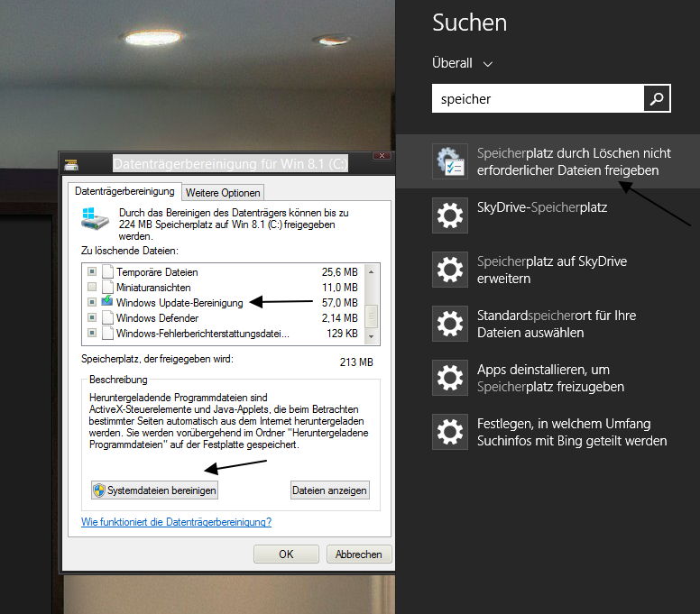Open Apps deinstallieren, um Speicherplatz freizugeben
This screenshot has height=614, width=700.
click(550, 378)
